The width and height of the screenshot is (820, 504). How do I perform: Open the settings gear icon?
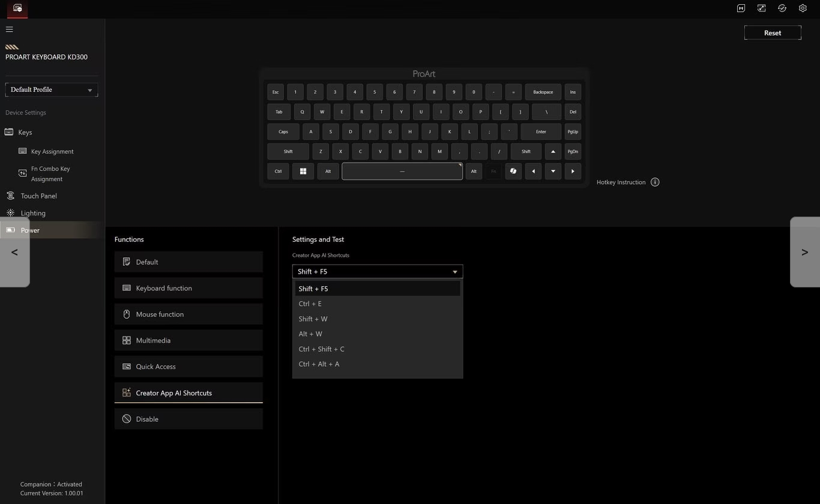pos(803,8)
